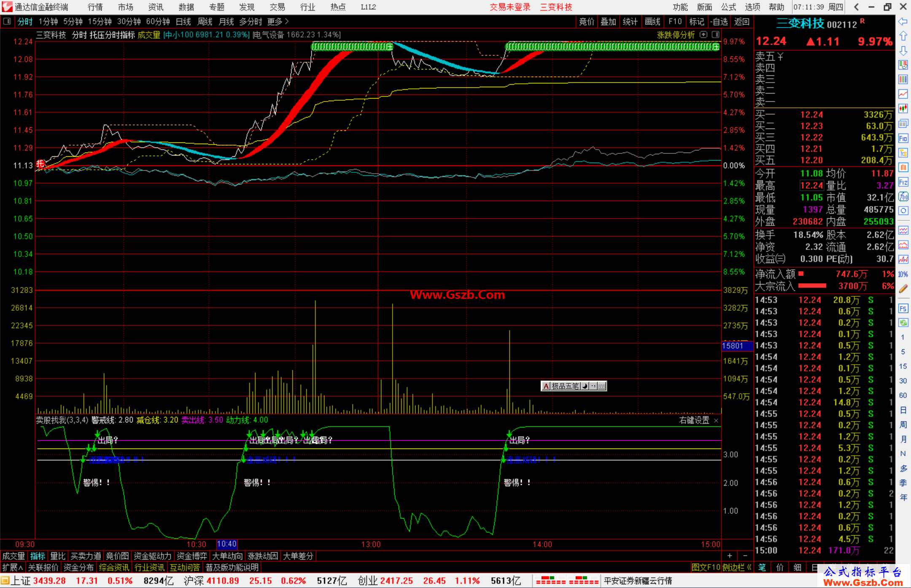Open the F12 trading sidebar icon

pyautogui.click(x=903, y=182)
